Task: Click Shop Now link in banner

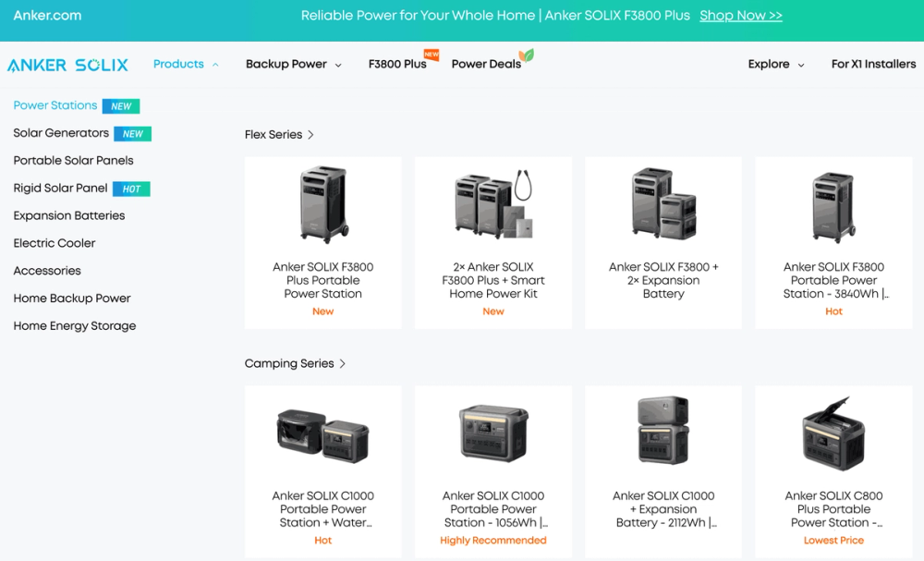Action: tap(741, 16)
